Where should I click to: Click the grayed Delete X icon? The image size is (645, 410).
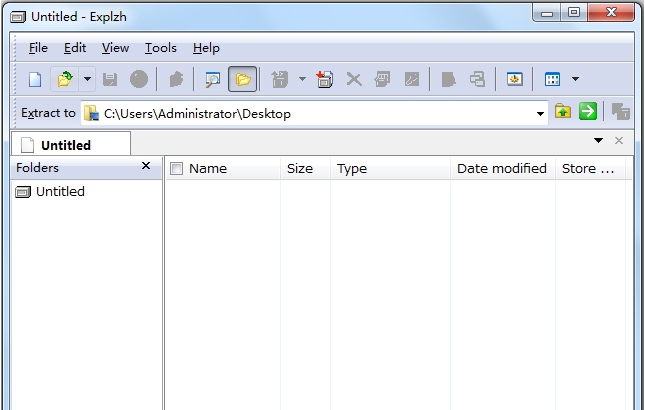coord(354,79)
